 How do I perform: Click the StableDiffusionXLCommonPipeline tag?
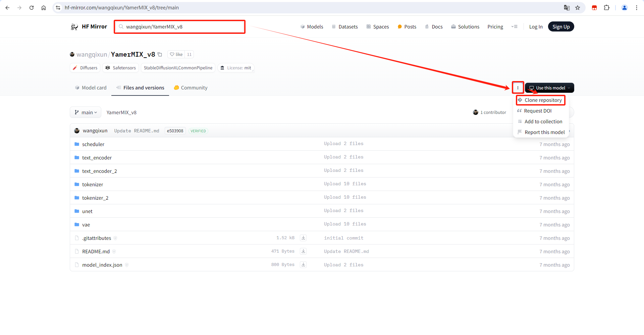[178, 68]
